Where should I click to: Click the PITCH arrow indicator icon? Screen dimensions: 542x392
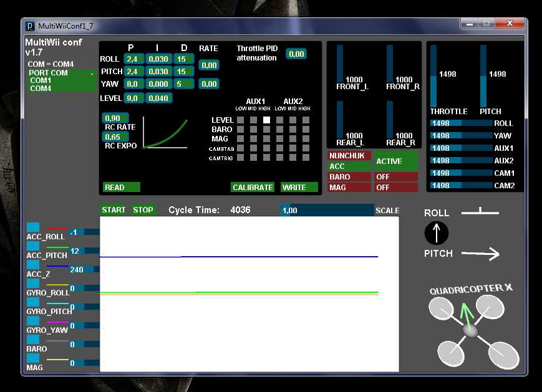tap(480, 254)
